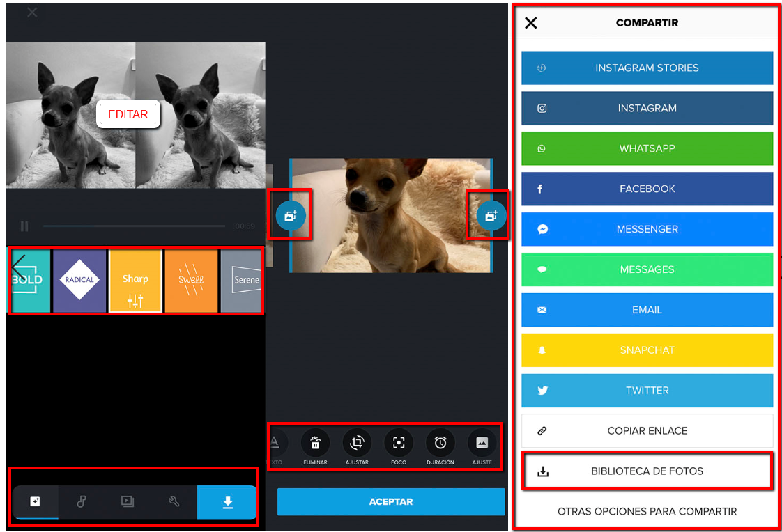
Task: Add media before the clip
Action: point(291,216)
